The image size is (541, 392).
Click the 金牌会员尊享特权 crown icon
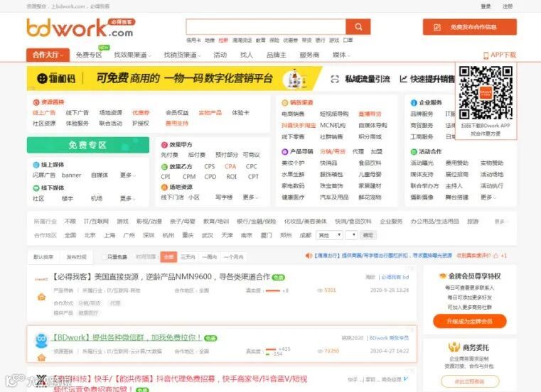pos(443,276)
